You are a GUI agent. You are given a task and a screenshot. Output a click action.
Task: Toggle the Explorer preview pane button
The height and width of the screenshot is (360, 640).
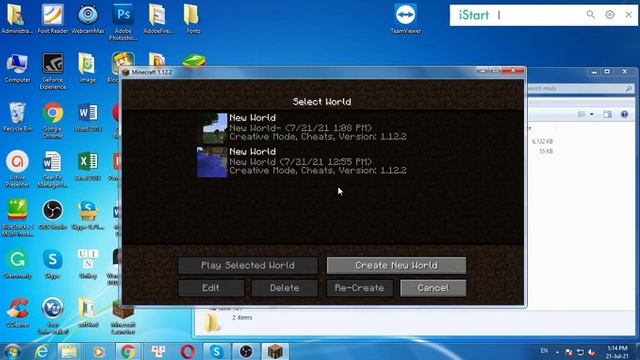click(x=607, y=114)
